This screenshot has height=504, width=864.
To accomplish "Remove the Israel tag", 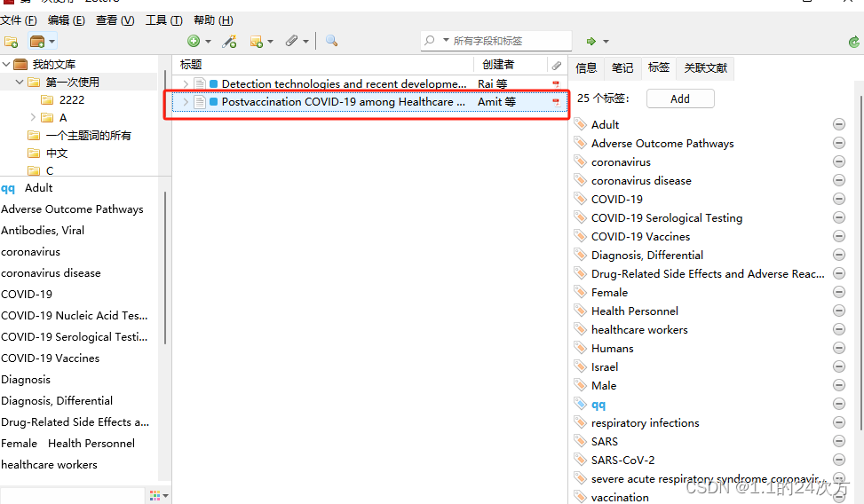I will click(x=838, y=366).
